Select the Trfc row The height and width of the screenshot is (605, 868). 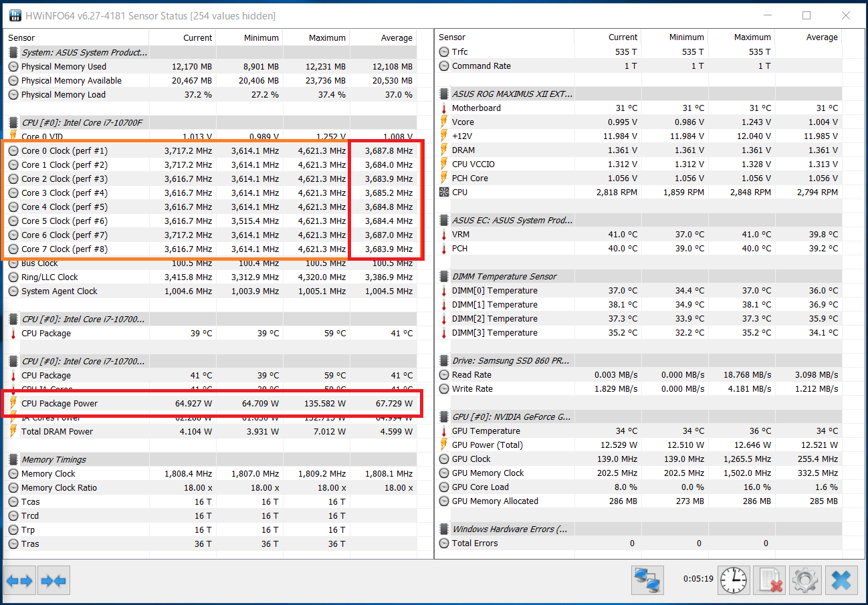click(x=639, y=51)
